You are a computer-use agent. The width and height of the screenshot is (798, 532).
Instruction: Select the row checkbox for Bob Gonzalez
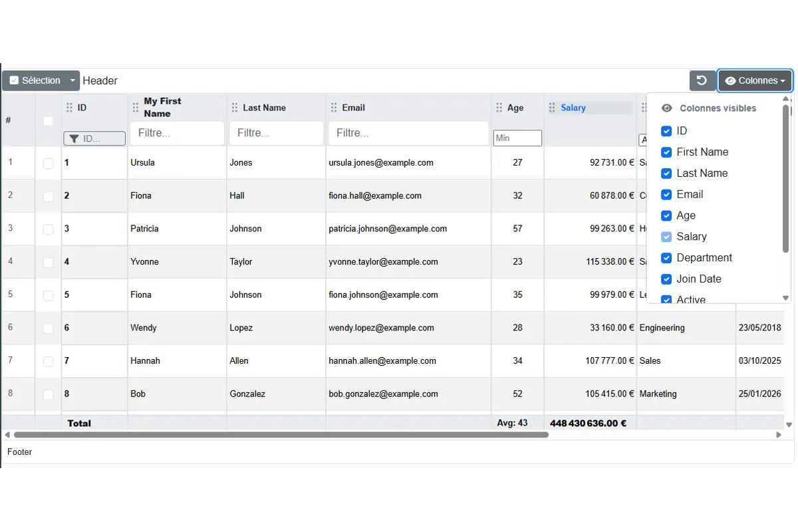[48, 394]
